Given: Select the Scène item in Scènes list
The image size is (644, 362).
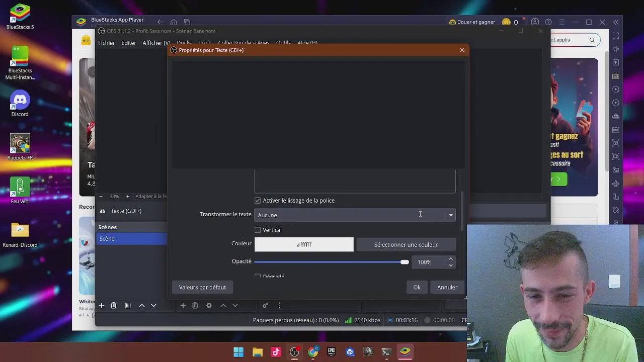Looking at the screenshot, I should click(x=131, y=239).
